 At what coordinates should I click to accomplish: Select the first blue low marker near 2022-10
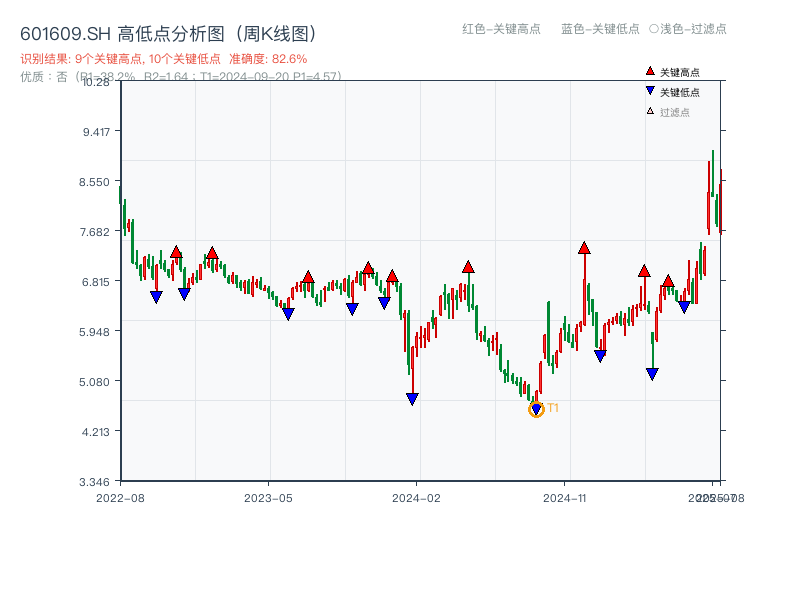[156, 297]
